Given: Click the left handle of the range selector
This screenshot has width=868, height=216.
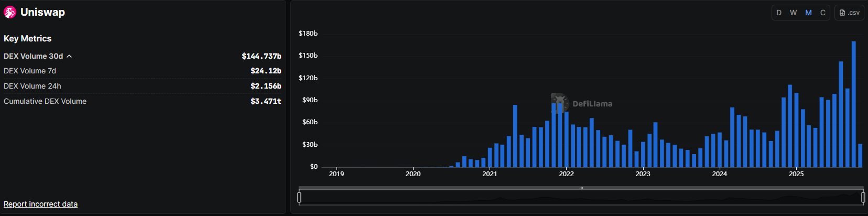Looking at the screenshot, I should point(299,197).
